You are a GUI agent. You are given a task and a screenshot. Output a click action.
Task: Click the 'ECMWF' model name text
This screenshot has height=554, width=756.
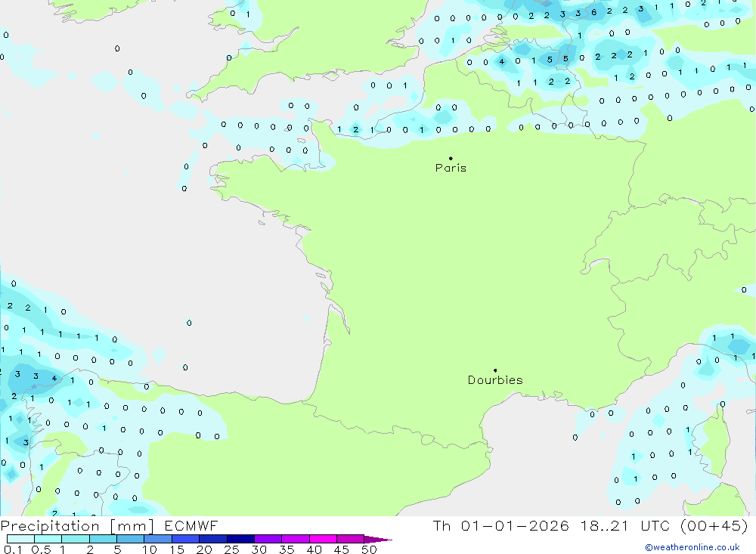pos(191,526)
